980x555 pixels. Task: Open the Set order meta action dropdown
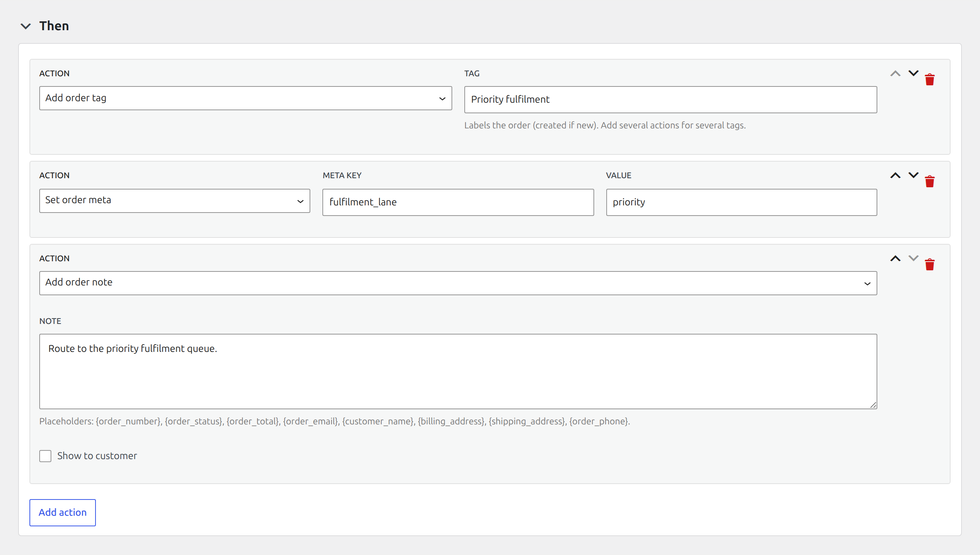tap(174, 200)
